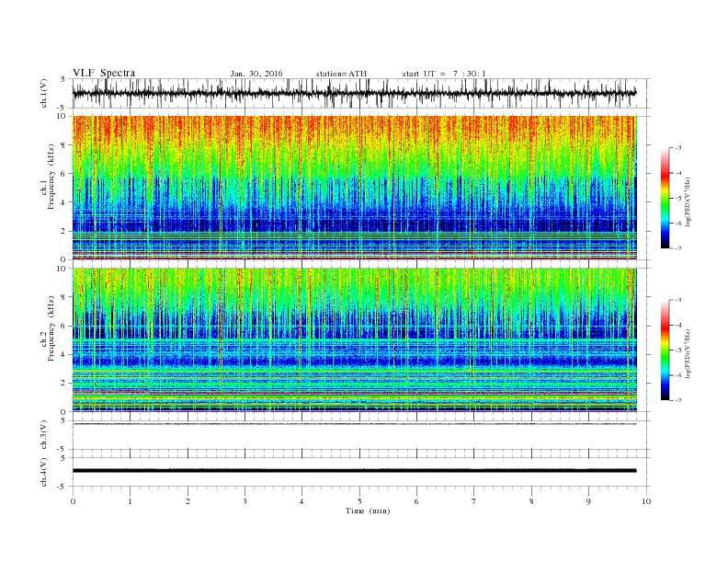Screen dimensions: 728x563
Task: Click the ch.1 spectrogram plot
Action: pos(355,188)
